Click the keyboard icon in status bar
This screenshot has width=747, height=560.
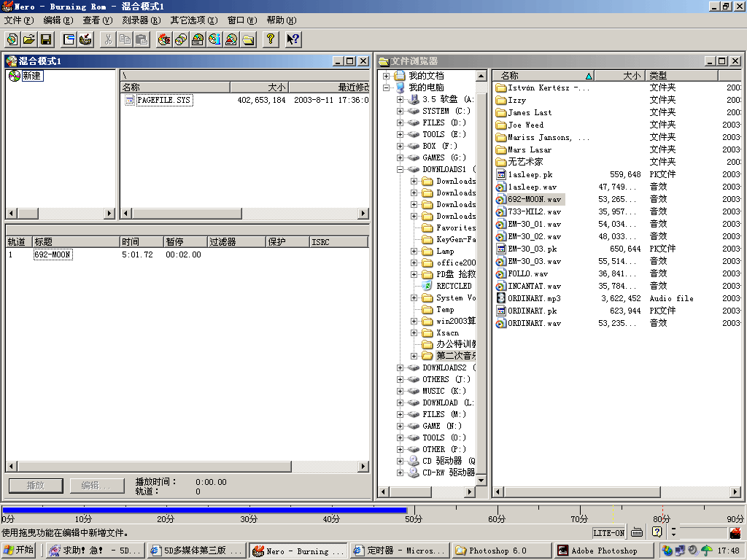coord(637,532)
